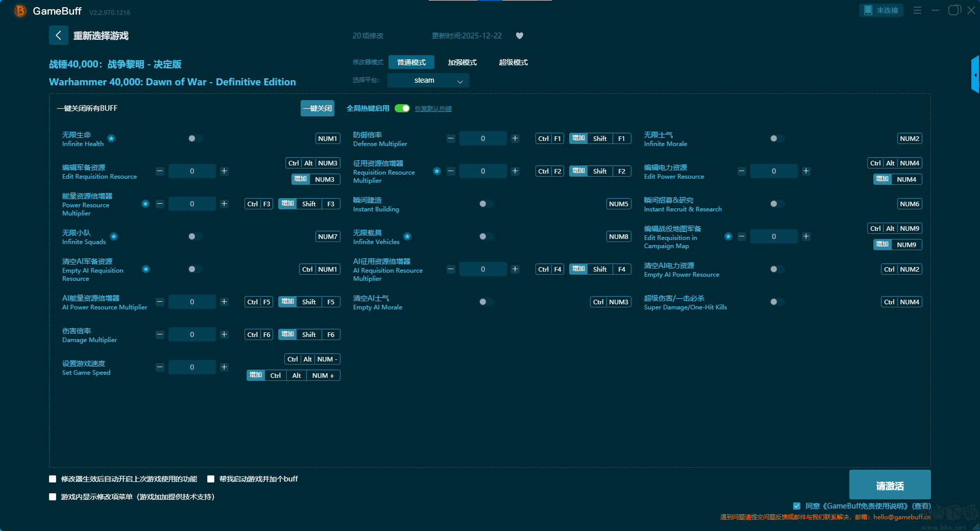This screenshot has width=980, height=531.
Task: Enable the Infinite Morale toggle
Action: tap(777, 138)
